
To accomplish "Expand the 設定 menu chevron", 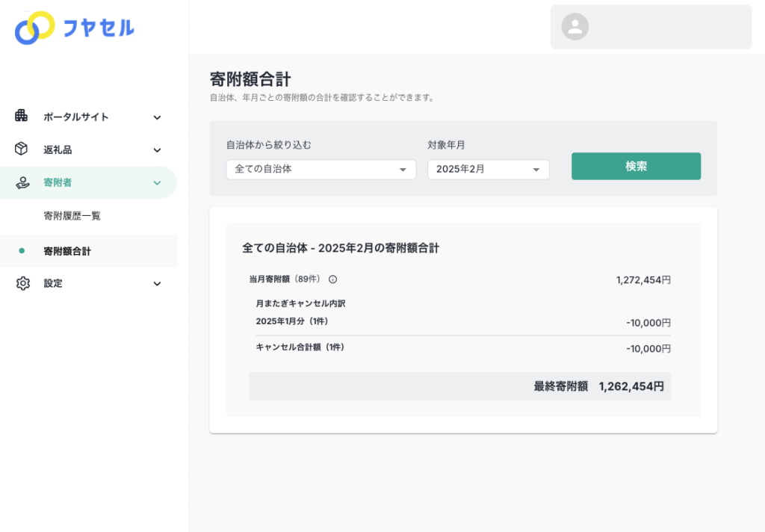I will click(157, 284).
